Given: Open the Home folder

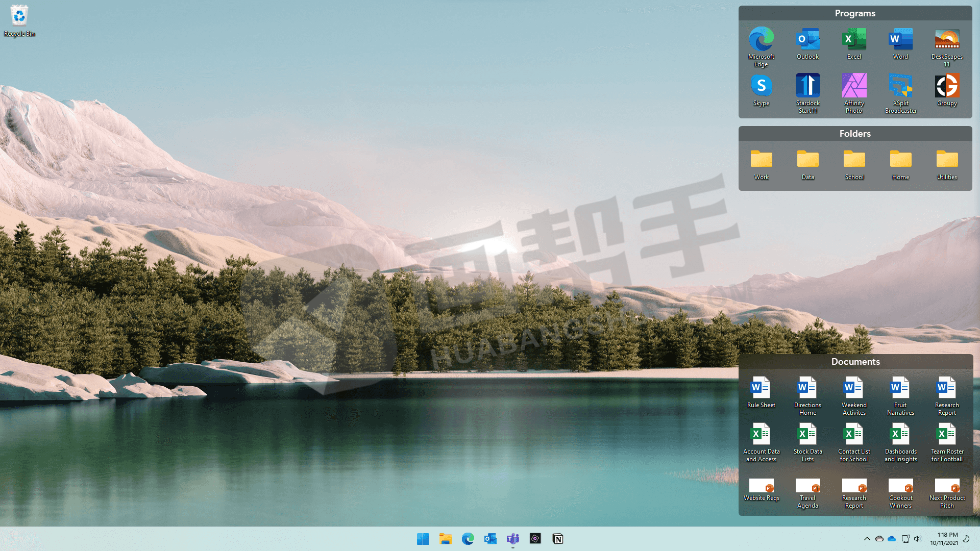Looking at the screenshot, I should (x=900, y=165).
